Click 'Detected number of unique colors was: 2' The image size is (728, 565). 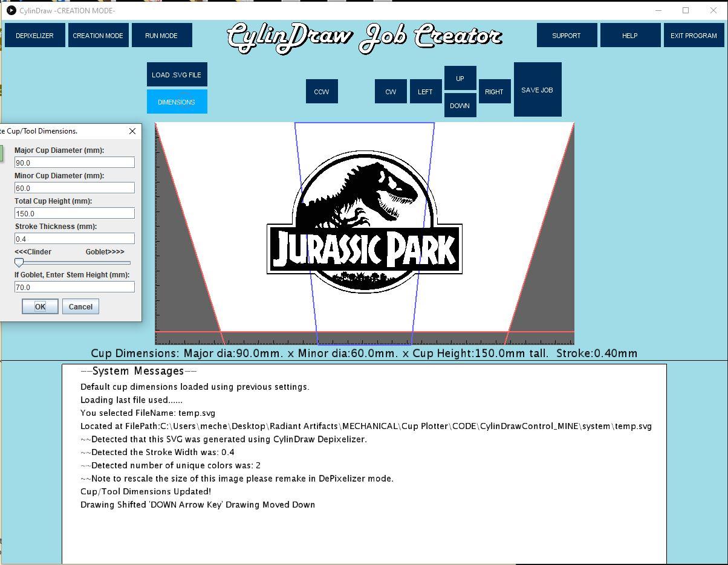point(171,466)
